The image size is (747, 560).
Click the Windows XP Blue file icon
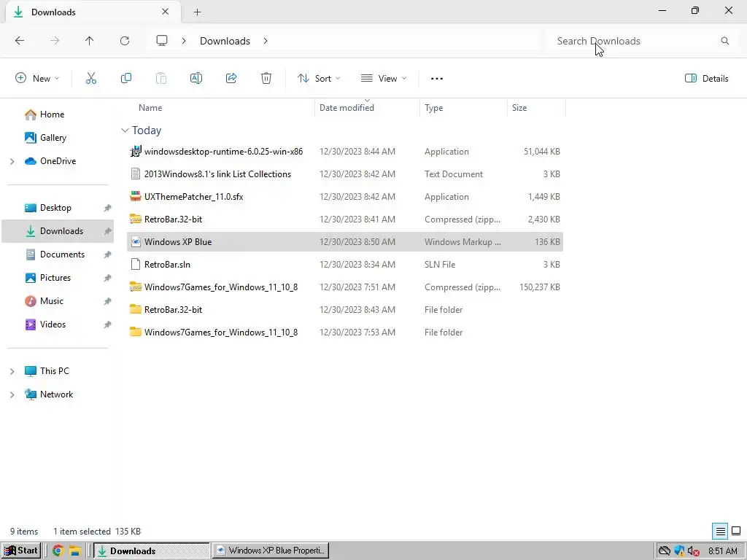[x=136, y=242]
